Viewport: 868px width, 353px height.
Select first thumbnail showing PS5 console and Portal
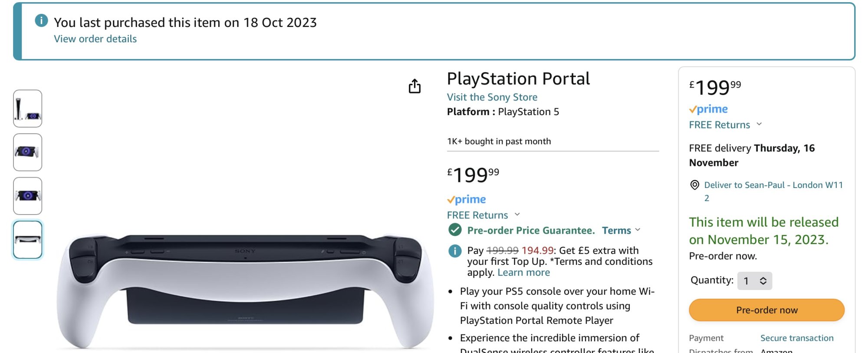pyautogui.click(x=28, y=109)
